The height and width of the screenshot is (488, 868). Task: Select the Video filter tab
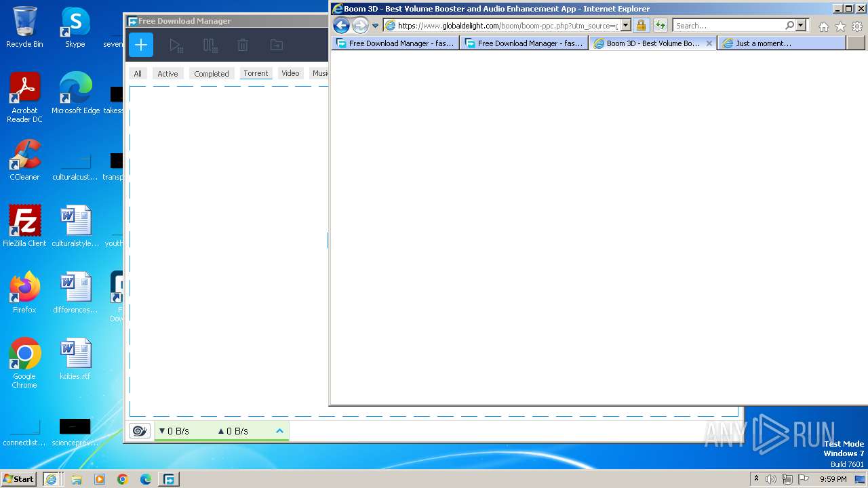click(290, 73)
